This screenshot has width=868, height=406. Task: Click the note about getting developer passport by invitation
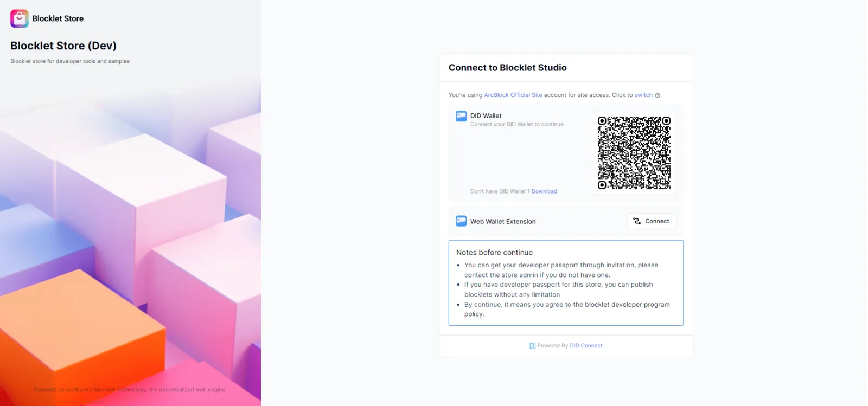[x=561, y=270]
